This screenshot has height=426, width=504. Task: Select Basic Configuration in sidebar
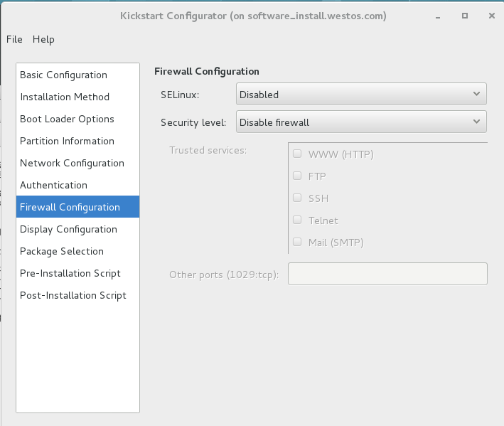pos(63,75)
